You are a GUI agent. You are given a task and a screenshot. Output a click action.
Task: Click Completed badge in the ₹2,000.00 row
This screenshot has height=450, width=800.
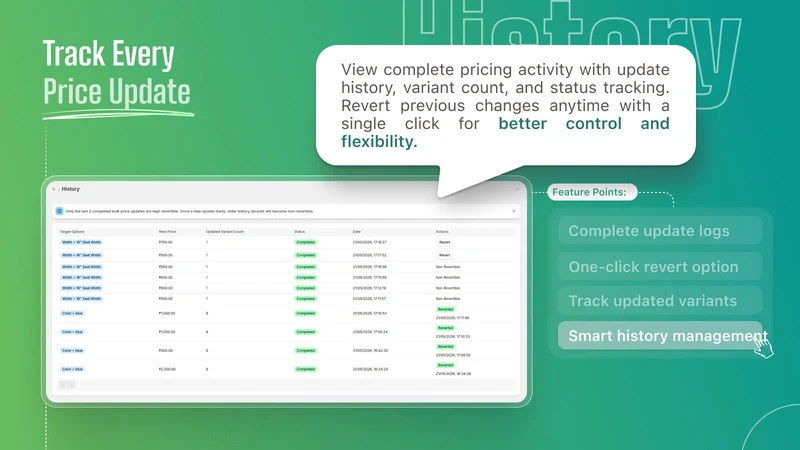coord(305,369)
